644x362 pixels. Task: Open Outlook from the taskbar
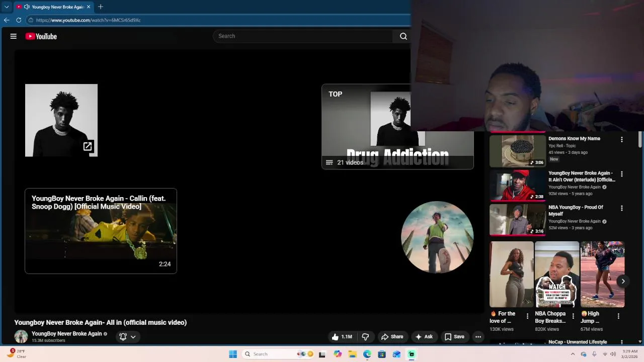(x=396, y=354)
